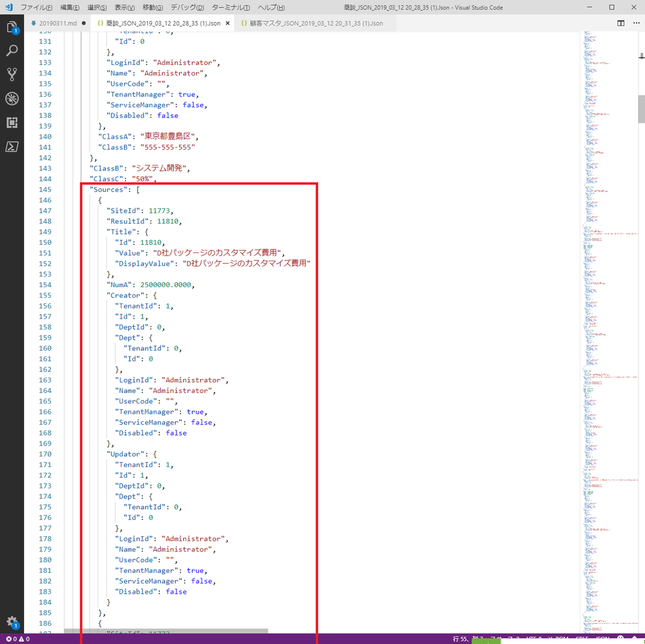
Task: Open the Debug view in the activity bar
Action: (x=12, y=98)
